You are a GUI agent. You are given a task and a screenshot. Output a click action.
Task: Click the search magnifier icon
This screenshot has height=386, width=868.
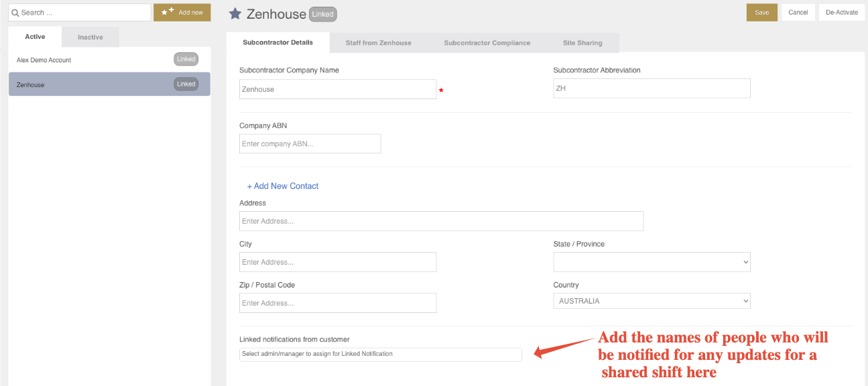click(x=15, y=12)
